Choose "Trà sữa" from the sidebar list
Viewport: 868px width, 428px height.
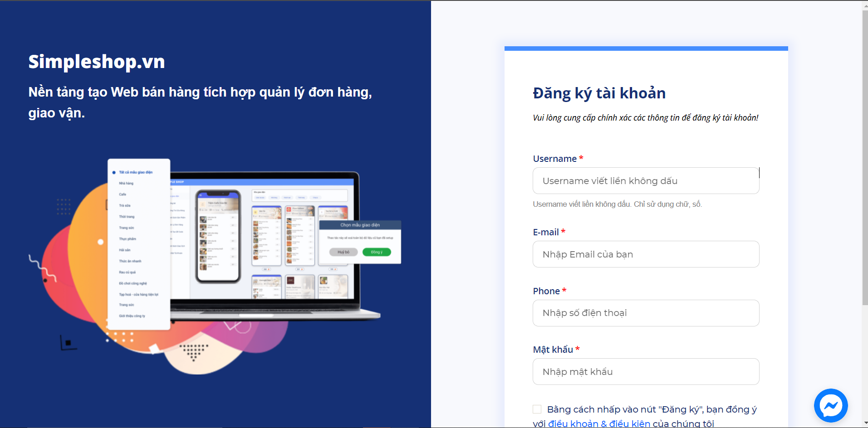[124, 205]
